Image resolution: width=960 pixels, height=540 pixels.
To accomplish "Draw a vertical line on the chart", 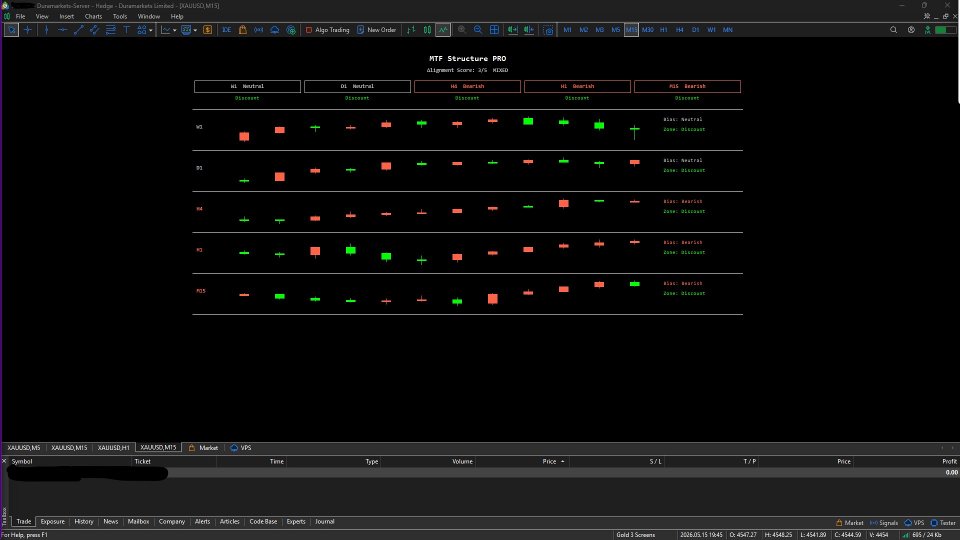I will point(46,29).
